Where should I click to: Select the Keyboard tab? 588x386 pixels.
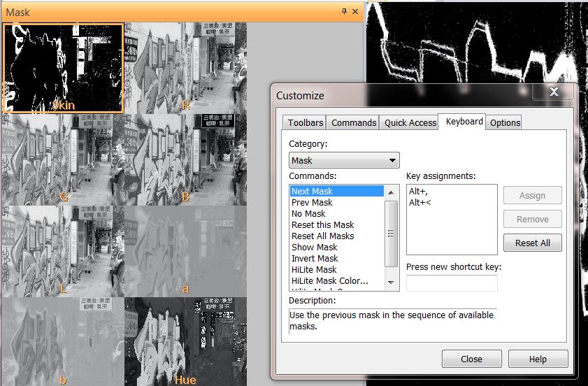click(464, 122)
